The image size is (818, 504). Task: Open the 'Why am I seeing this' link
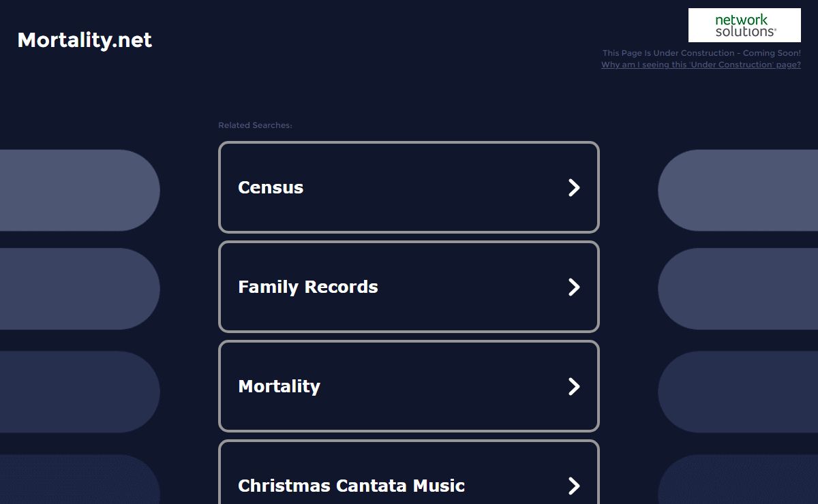701,65
